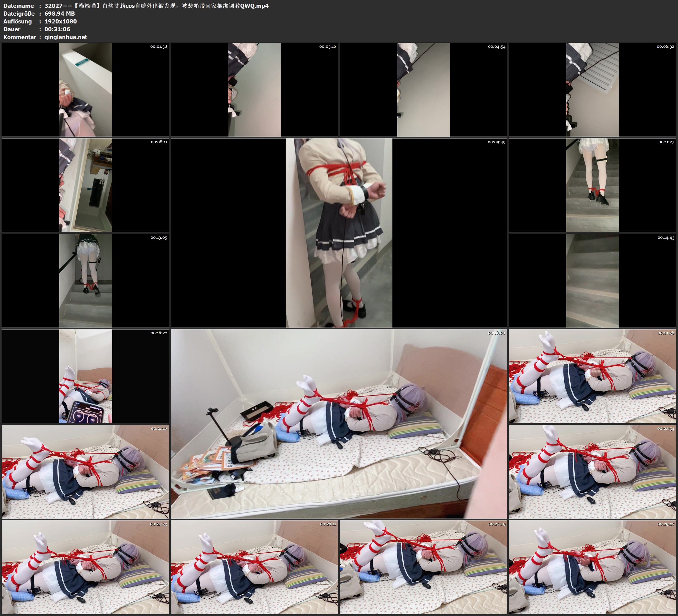This screenshot has width=678, height=616.
Task: Select the frame marked 00:03:16
Action: click(254, 89)
